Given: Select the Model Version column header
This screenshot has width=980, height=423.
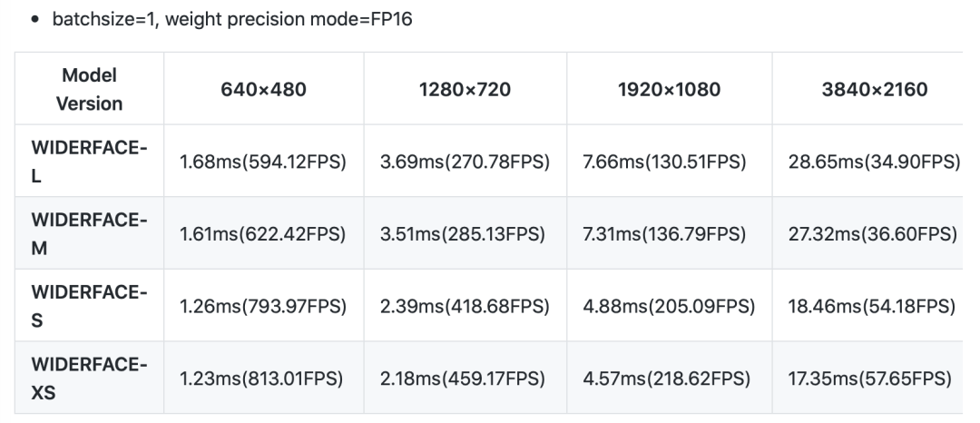Looking at the screenshot, I should 89,89.
